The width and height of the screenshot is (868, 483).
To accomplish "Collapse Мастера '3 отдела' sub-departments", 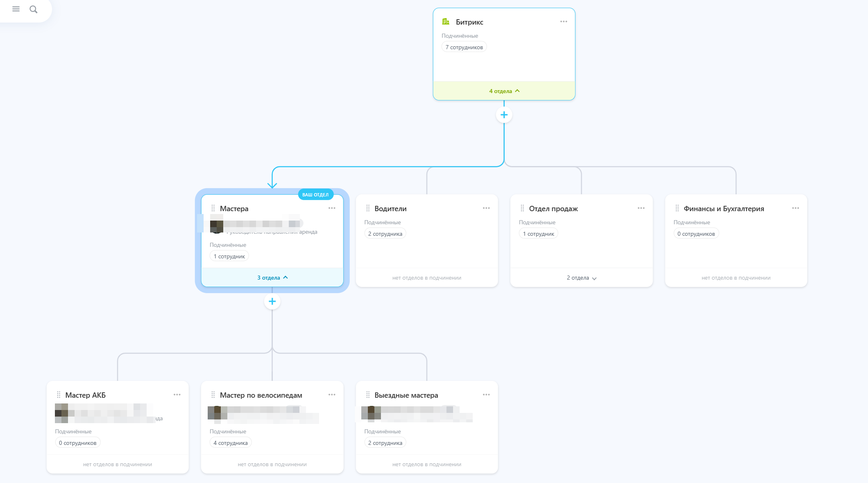I will tap(272, 278).
